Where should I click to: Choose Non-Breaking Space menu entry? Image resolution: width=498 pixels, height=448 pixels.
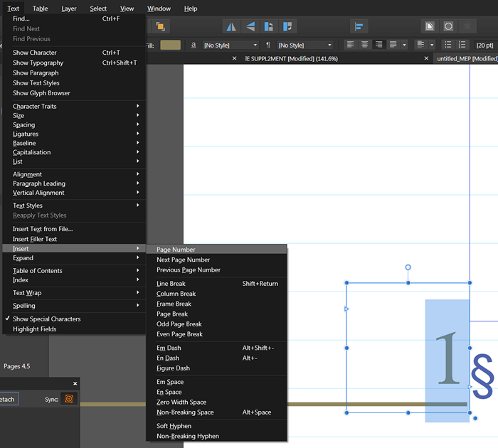[x=185, y=412]
